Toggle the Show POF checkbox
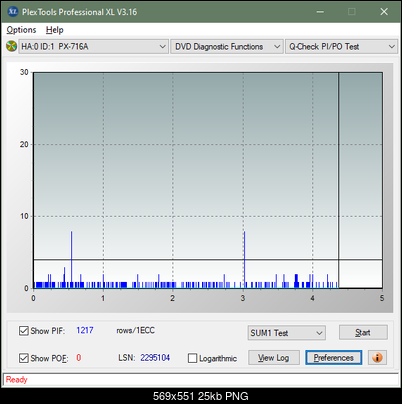Image resolution: width=402 pixels, height=404 pixels. point(24,358)
